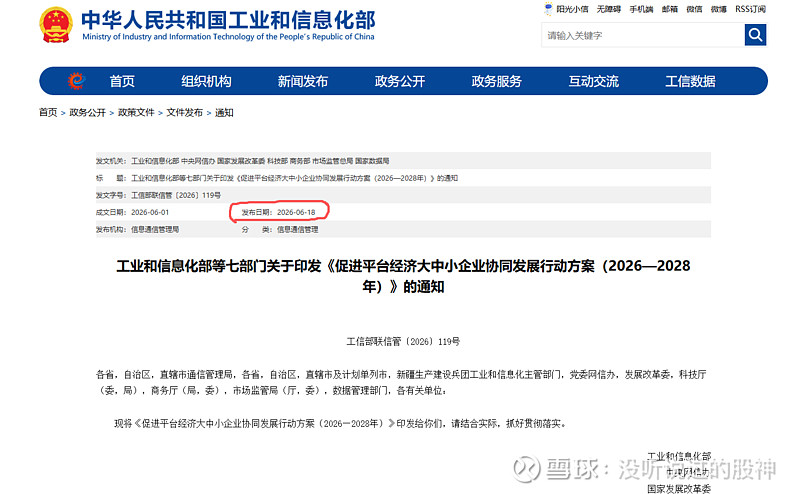Image resolution: width=800 pixels, height=494 pixels.
Task: Click the swirl icon in navigation bar
Action: 76,81
